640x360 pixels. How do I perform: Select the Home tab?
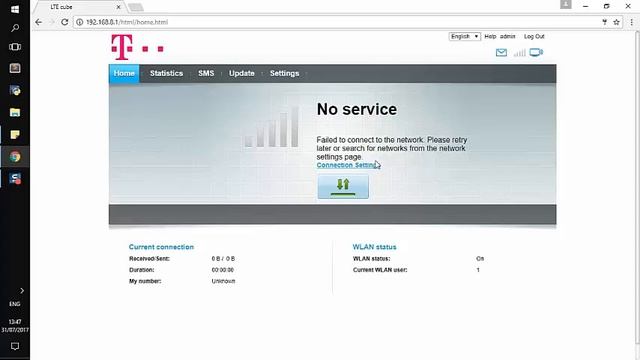tap(124, 73)
